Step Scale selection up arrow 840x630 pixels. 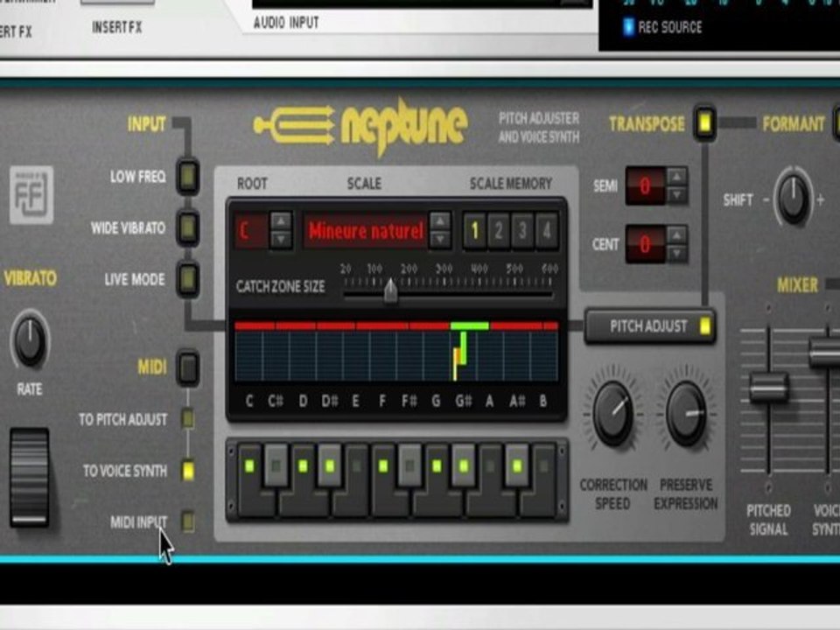(x=440, y=220)
